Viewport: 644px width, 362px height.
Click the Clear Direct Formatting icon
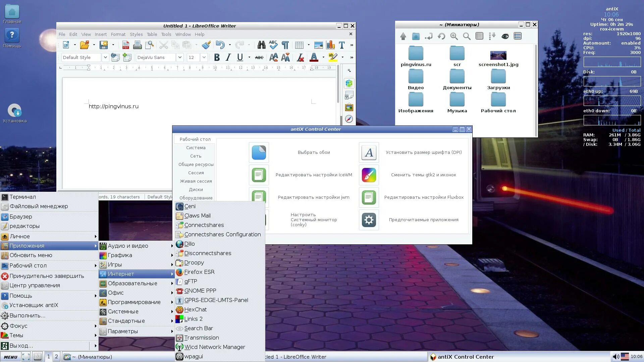click(x=300, y=58)
